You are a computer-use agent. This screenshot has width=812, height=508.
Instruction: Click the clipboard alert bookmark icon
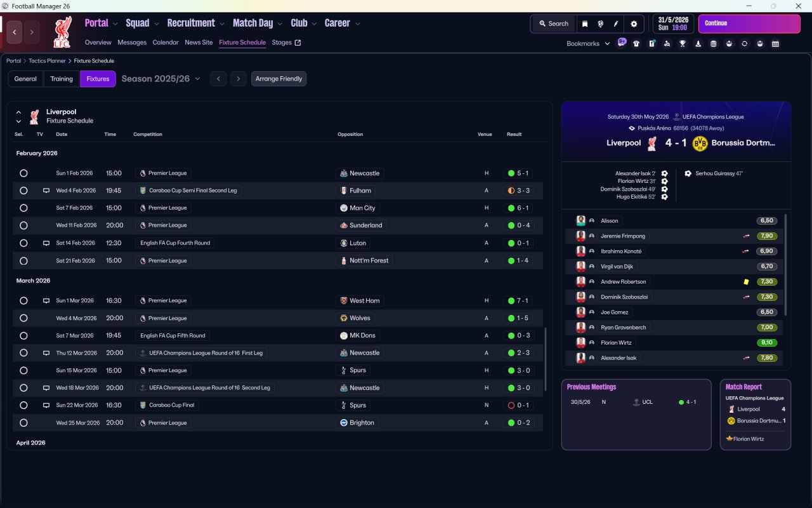652,44
